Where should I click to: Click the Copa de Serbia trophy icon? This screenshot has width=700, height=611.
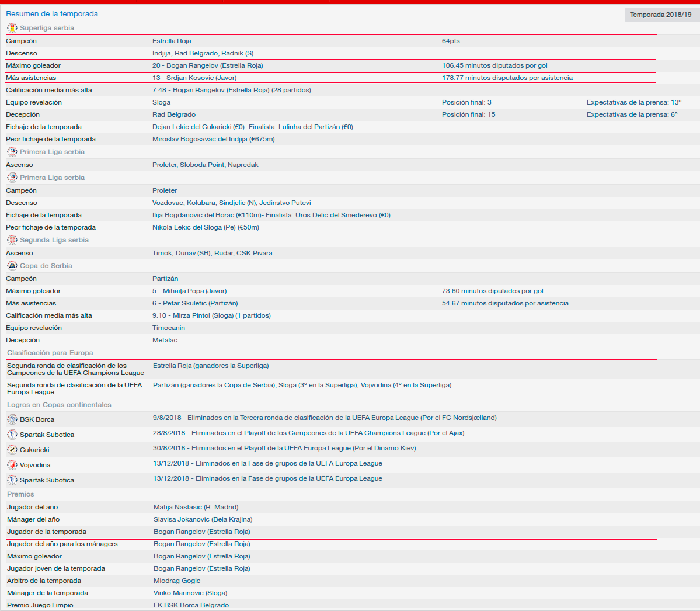12,266
